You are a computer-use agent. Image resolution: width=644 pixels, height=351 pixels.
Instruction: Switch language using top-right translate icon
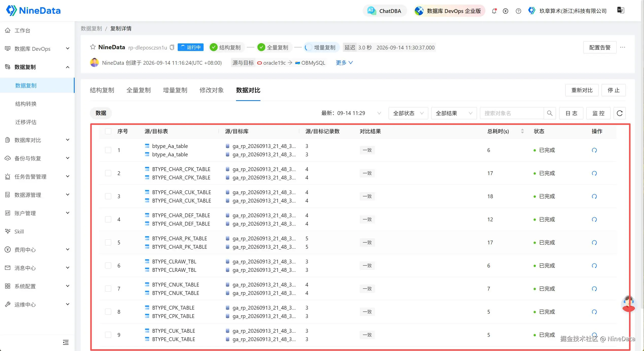coord(621,10)
